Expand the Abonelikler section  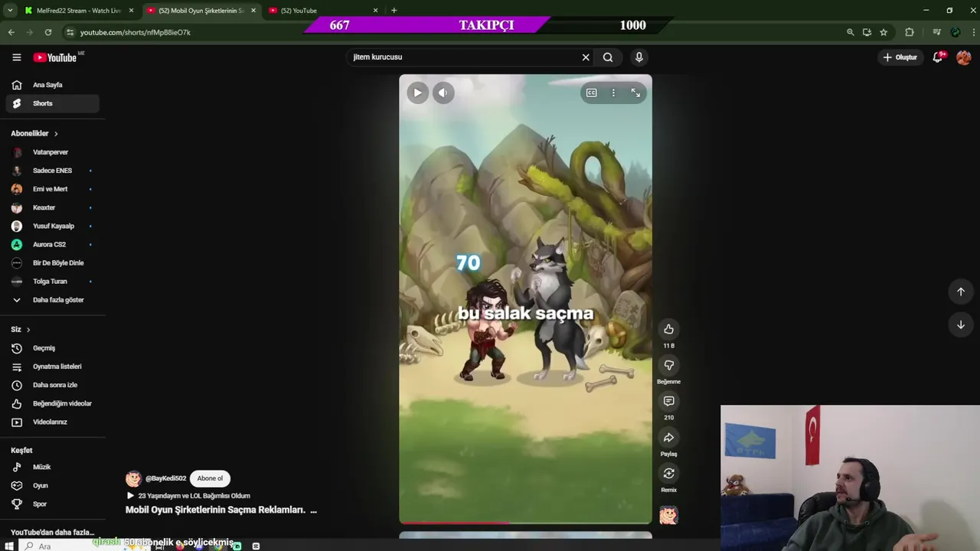(34, 133)
